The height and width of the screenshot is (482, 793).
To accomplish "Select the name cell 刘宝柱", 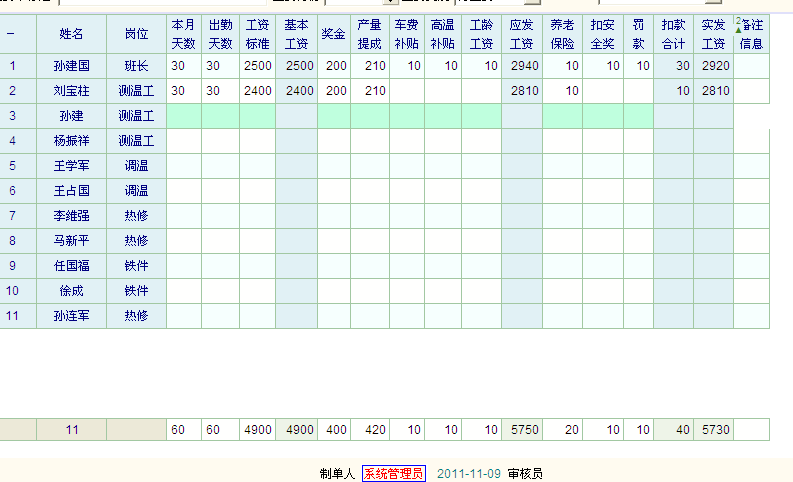I will click(71, 91).
